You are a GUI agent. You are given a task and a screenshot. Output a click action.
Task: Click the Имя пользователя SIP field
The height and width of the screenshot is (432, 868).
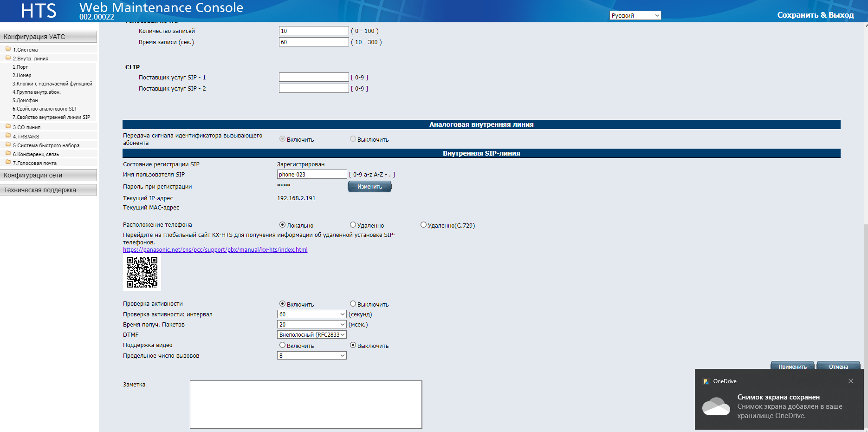click(312, 174)
